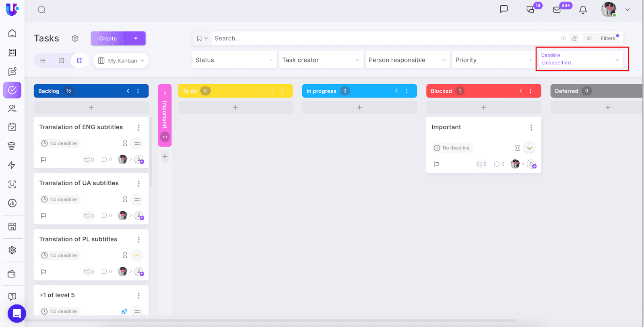Open the calendar icon in the left sidebar
644x327 pixels.
click(x=12, y=127)
